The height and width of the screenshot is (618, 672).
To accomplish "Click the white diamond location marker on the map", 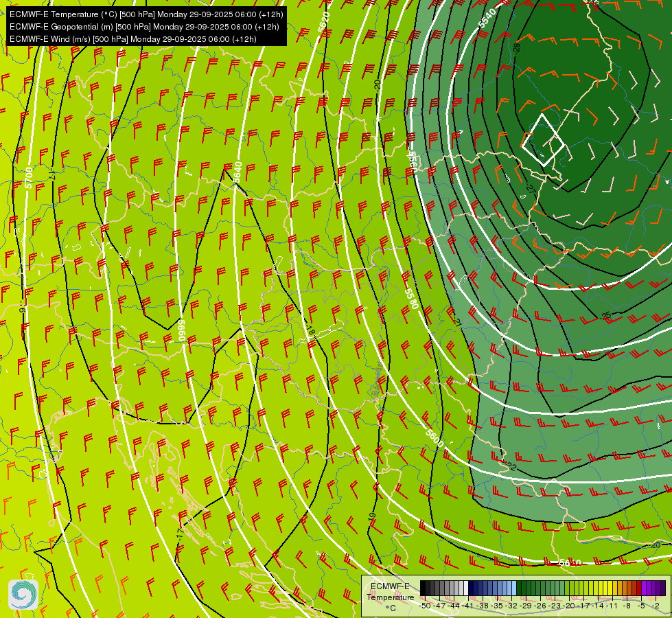I will pyautogui.click(x=543, y=140).
